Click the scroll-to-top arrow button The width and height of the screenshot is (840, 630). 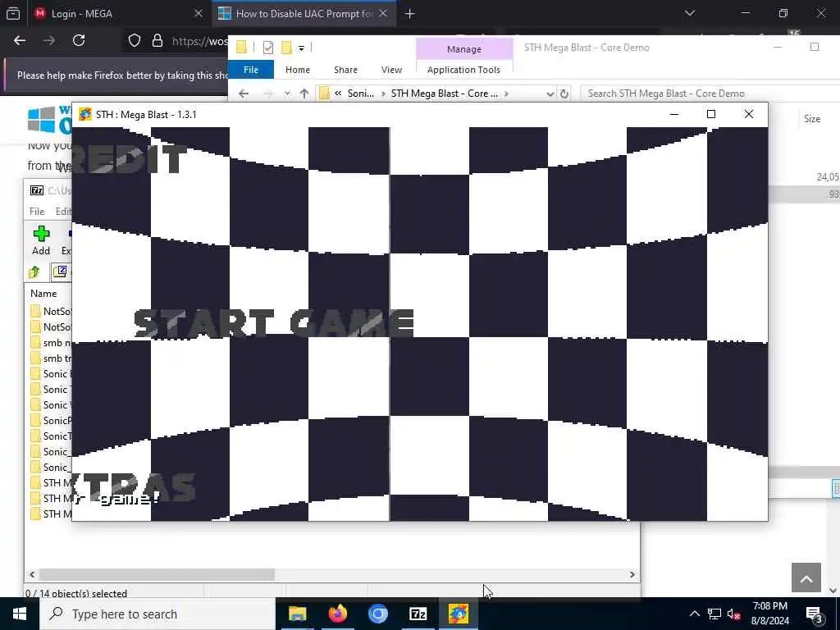(806, 577)
